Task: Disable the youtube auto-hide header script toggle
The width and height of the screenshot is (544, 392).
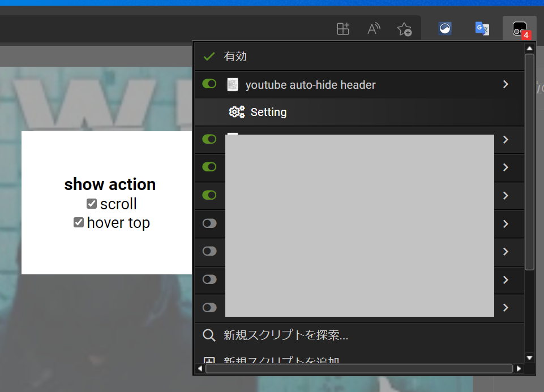Action: (x=209, y=84)
